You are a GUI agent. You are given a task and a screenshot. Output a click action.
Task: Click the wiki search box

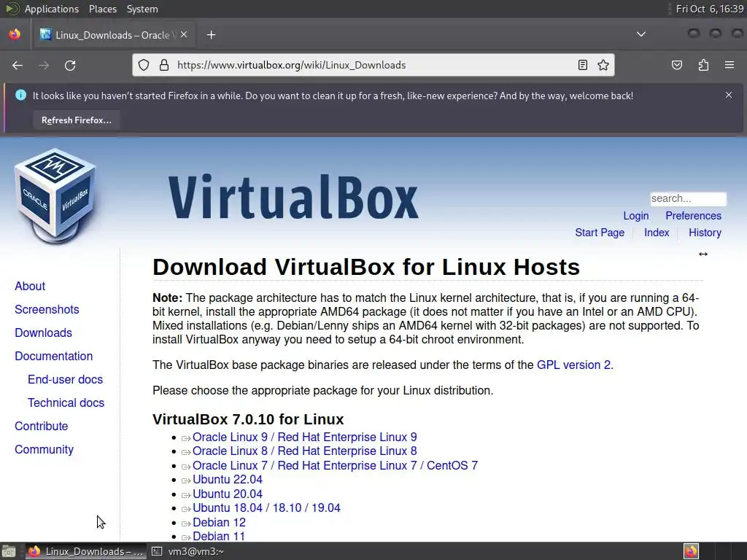click(689, 198)
